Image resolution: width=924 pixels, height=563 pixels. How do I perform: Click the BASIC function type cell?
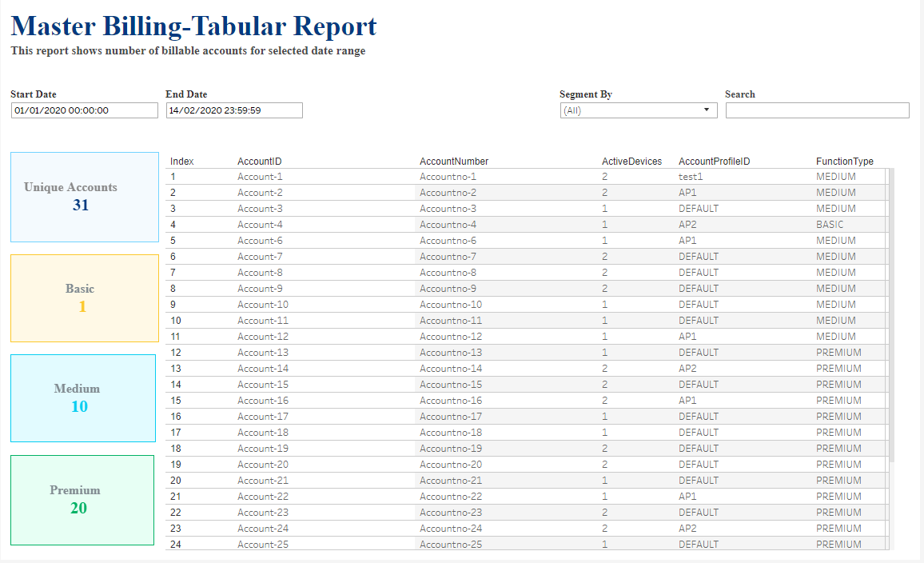click(x=830, y=225)
